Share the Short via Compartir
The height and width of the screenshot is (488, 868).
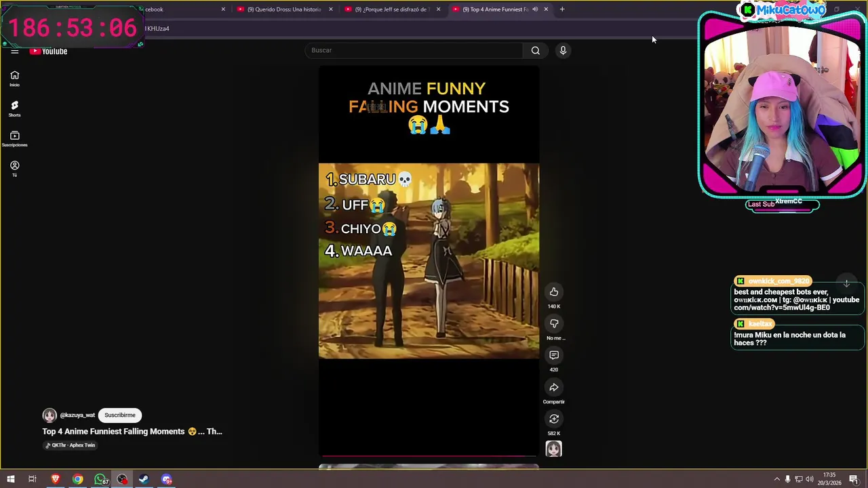click(554, 388)
